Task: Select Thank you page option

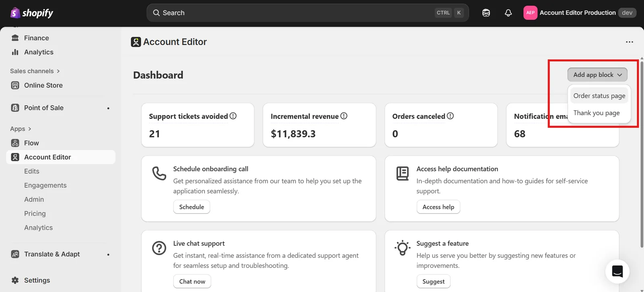Action: [599, 113]
